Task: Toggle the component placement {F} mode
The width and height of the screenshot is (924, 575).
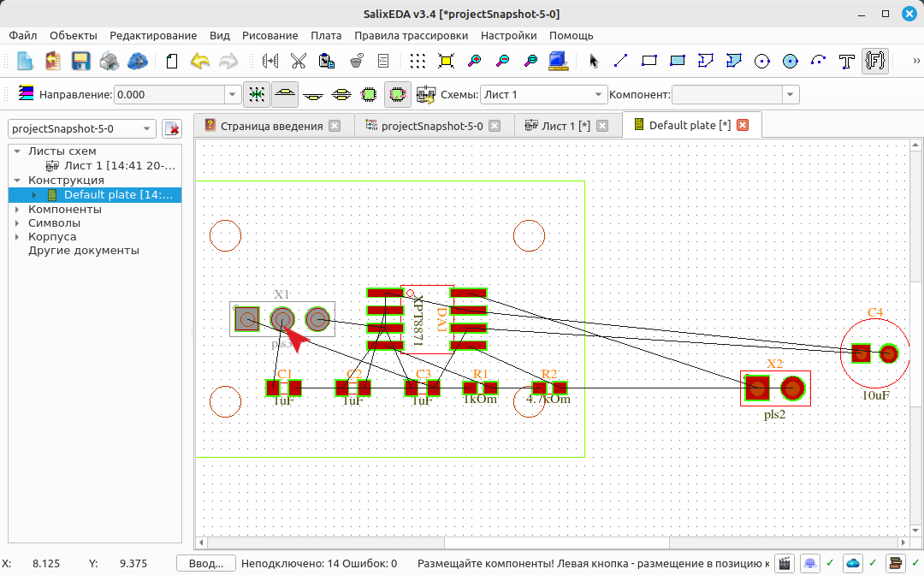Action: (x=875, y=61)
